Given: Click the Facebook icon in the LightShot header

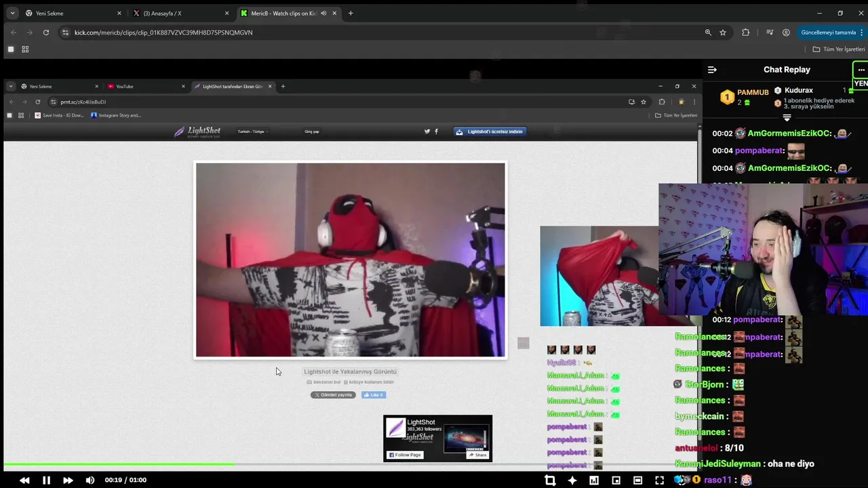Looking at the screenshot, I should point(436,131).
